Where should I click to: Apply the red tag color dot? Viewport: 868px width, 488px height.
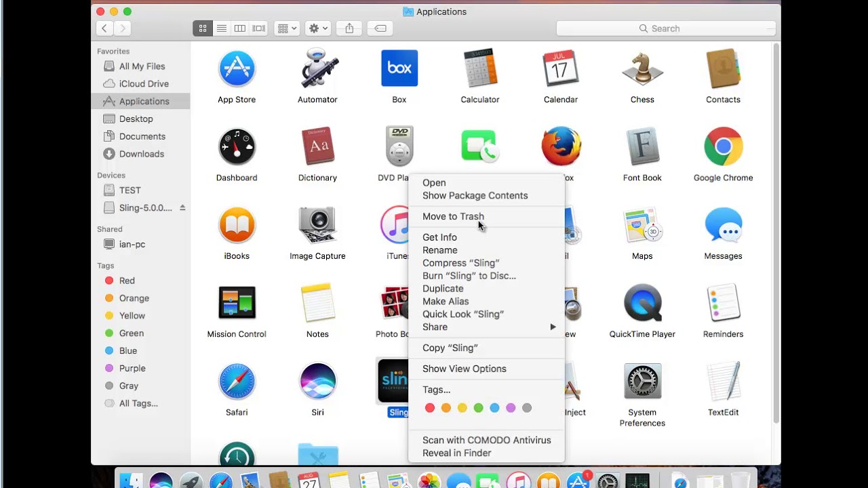coord(430,408)
